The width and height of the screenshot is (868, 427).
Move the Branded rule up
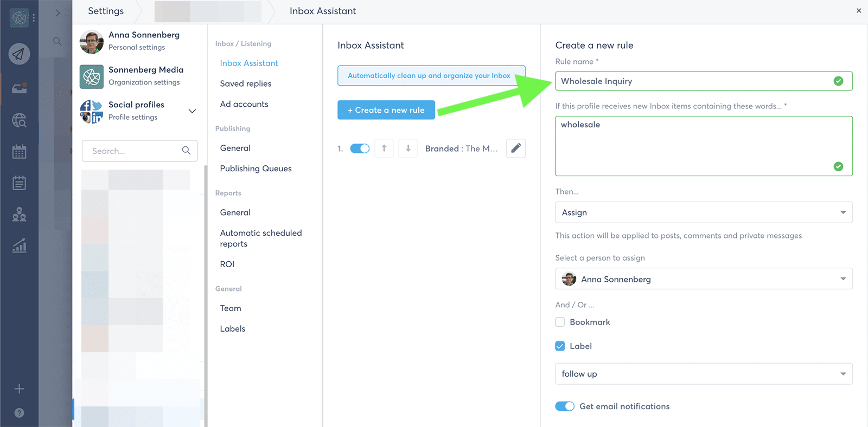(384, 148)
